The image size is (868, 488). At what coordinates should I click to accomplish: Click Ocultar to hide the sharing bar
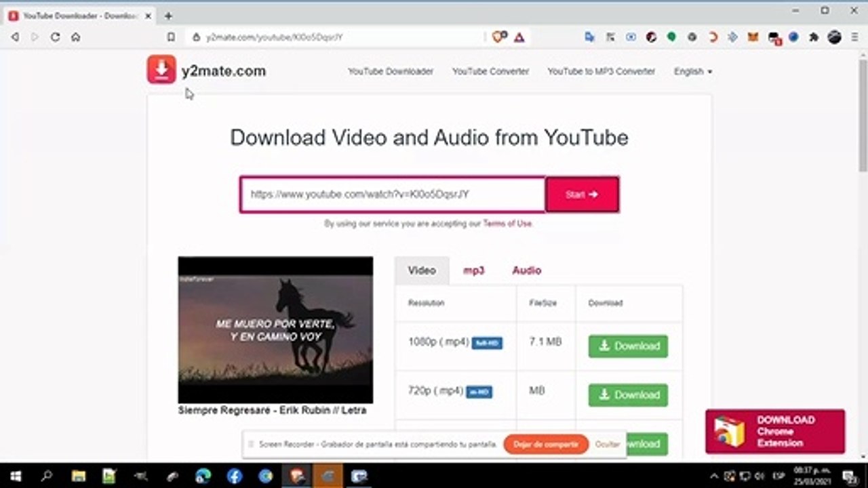608,445
